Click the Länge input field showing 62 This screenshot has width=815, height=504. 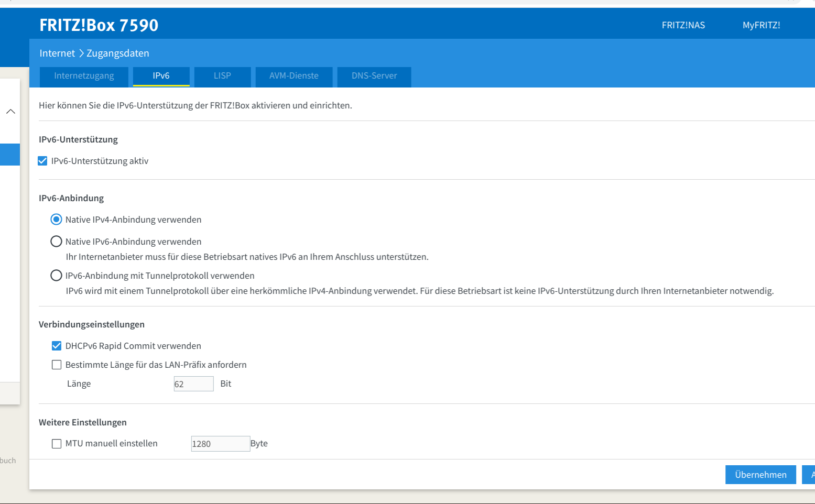(x=193, y=384)
